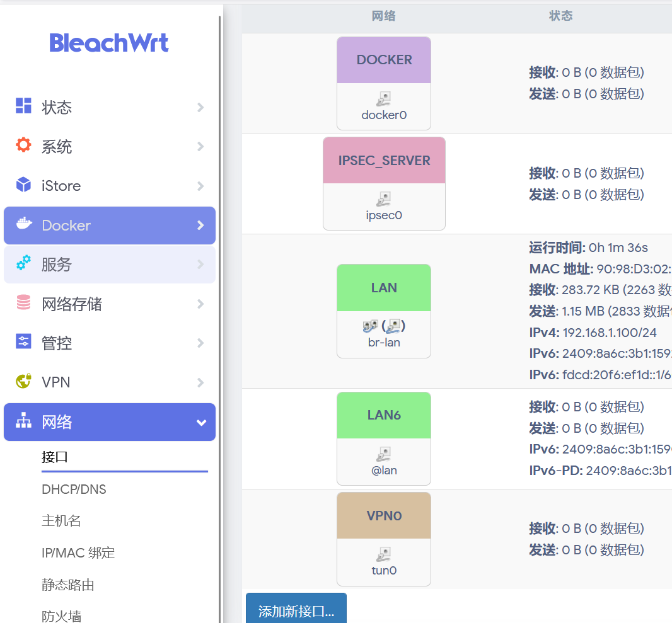Expand the 系统 menu chevron

click(200, 146)
